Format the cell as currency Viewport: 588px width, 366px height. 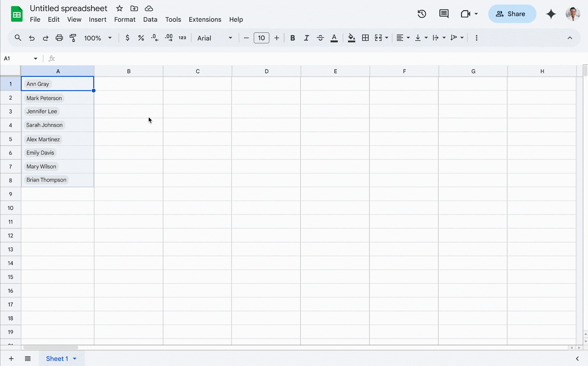pos(128,38)
